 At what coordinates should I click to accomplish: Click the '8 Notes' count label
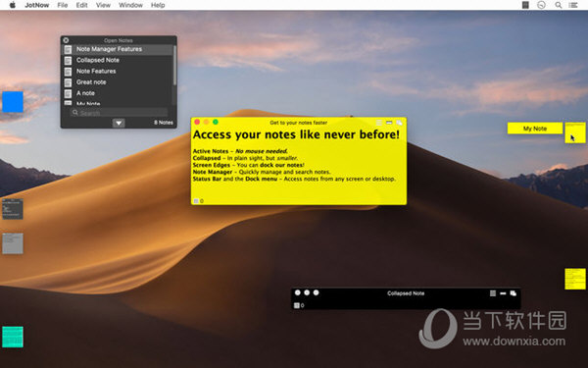point(164,123)
